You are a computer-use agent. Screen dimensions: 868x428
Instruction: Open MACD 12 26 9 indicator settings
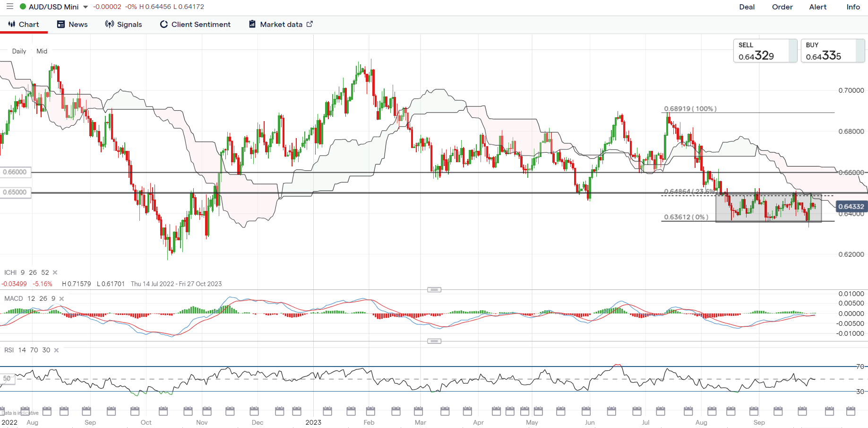coord(30,298)
